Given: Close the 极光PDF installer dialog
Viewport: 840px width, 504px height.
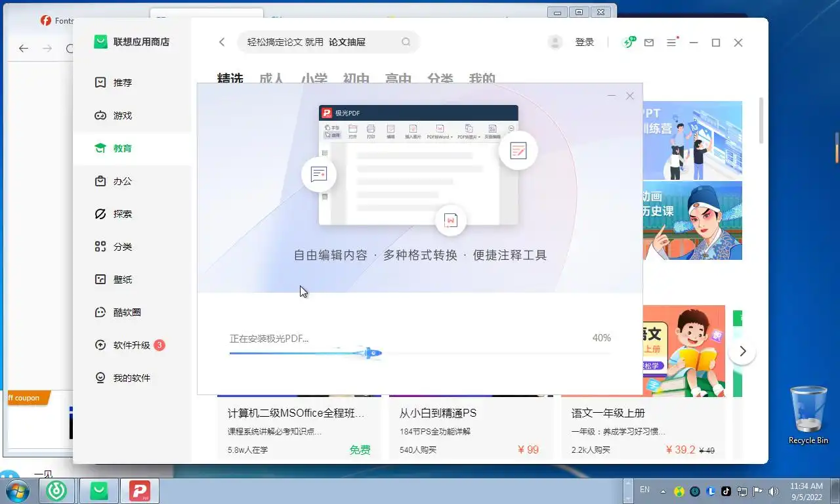Looking at the screenshot, I should [x=630, y=96].
